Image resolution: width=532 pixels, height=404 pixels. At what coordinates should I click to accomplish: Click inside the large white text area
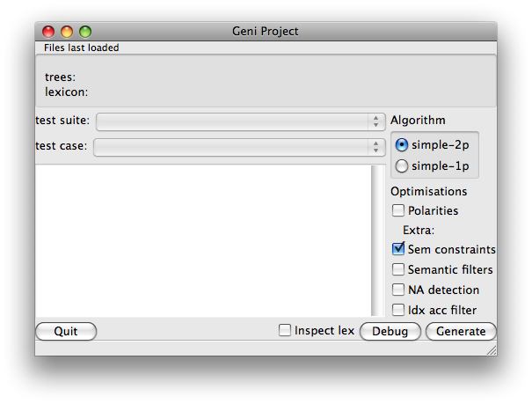click(203, 240)
